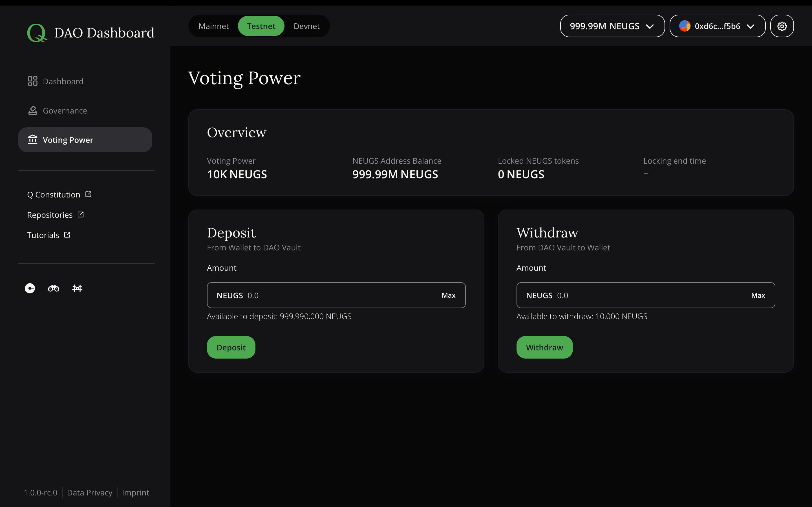Switch to Mainnet network tab
The image size is (812, 507).
click(x=214, y=26)
